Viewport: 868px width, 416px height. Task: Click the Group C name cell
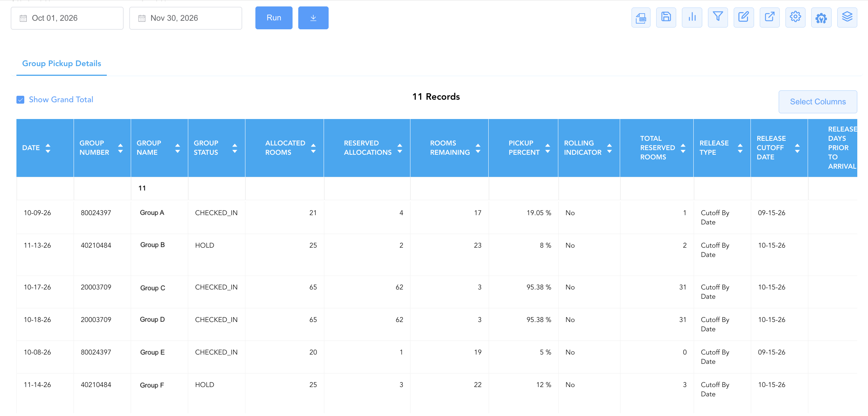(153, 288)
